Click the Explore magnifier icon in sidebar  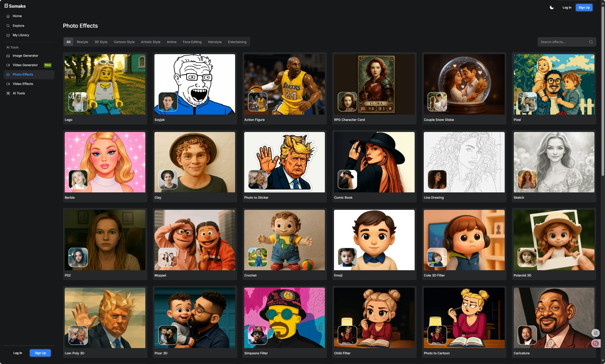[x=8, y=26]
